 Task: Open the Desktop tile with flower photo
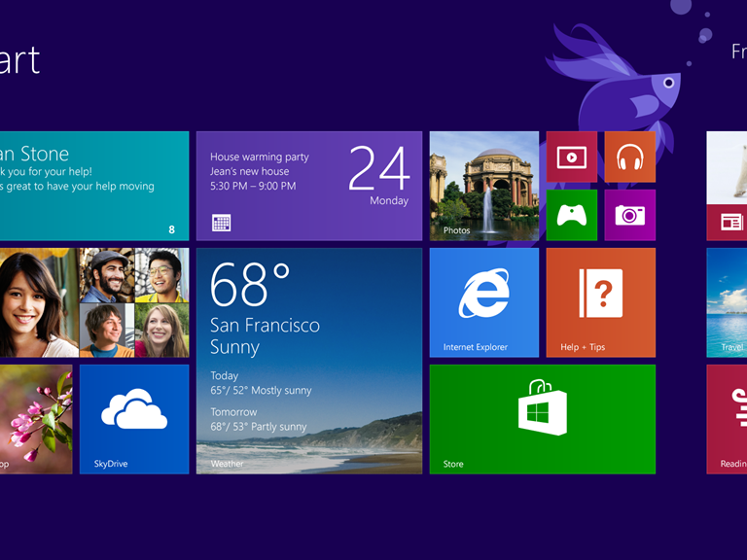(x=36, y=420)
